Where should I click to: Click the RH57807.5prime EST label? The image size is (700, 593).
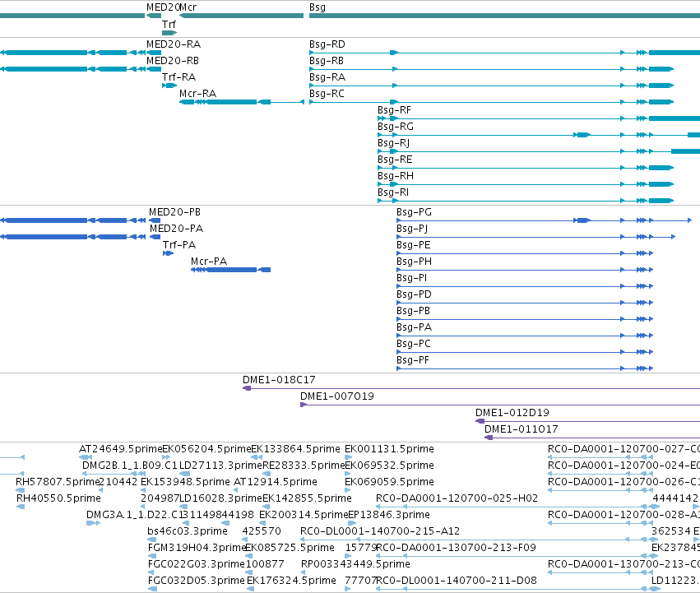tap(57, 482)
